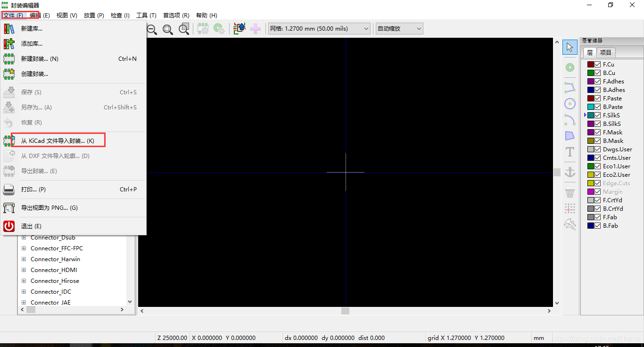Click the zoom to selection icon
This screenshot has width=644, height=347.
click(x=184, y=29)
